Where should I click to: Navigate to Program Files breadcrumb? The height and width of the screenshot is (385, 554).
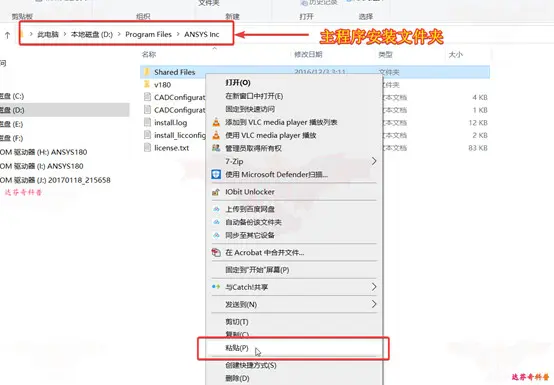pos(148,34)
